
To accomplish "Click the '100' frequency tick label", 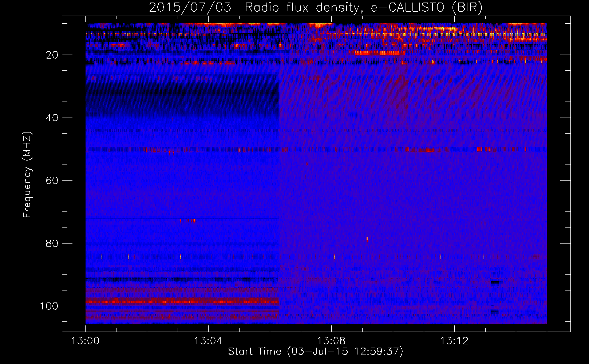I will click(x=49, y=306).
